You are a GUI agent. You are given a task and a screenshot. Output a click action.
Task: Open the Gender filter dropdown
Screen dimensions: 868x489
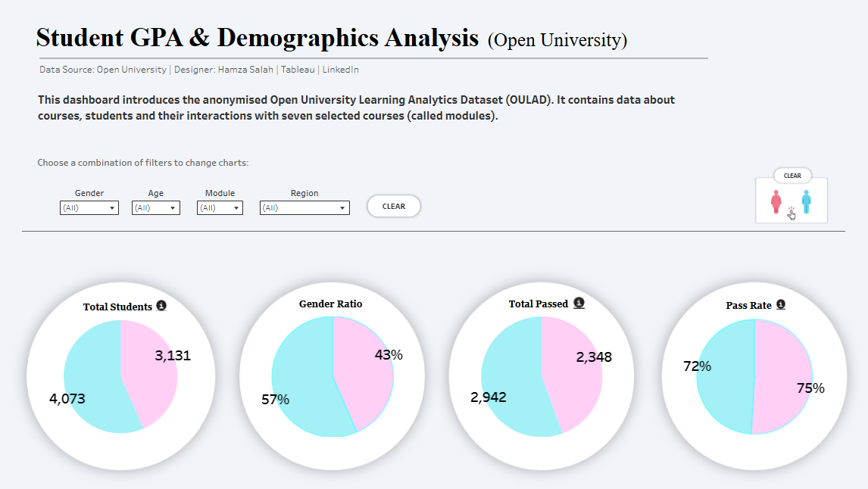point(89,207)
